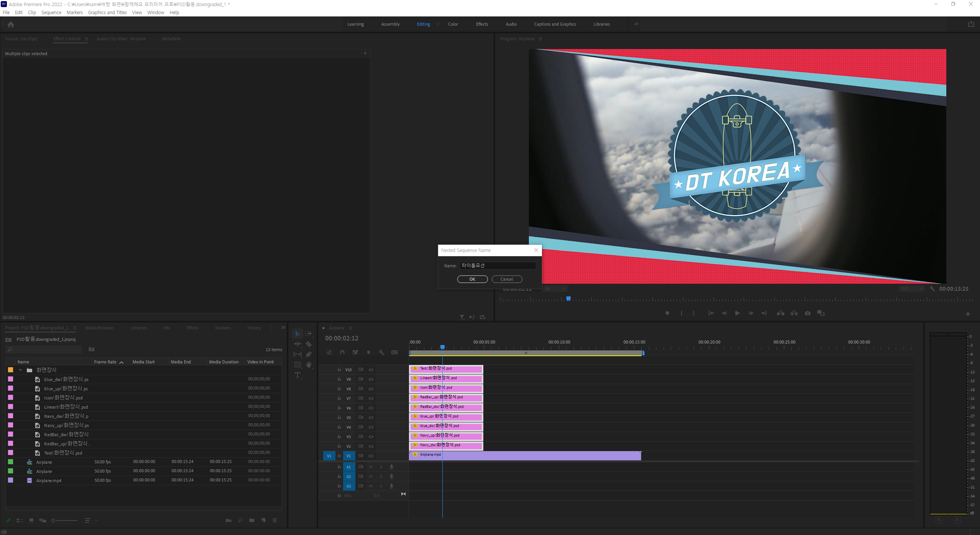Screen dimensions: 980x535
Task: Expand workspace overflow chevron
Action: point(636,24)
